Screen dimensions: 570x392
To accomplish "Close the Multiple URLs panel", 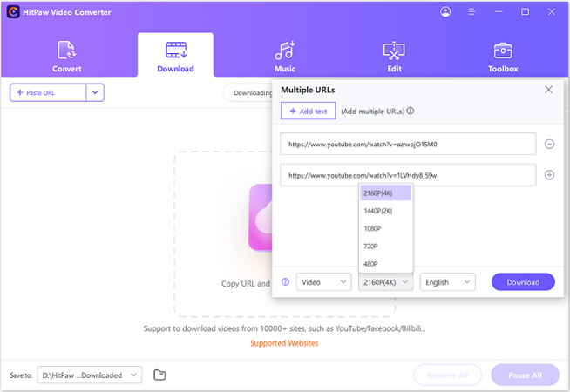I will pos(548,90).
